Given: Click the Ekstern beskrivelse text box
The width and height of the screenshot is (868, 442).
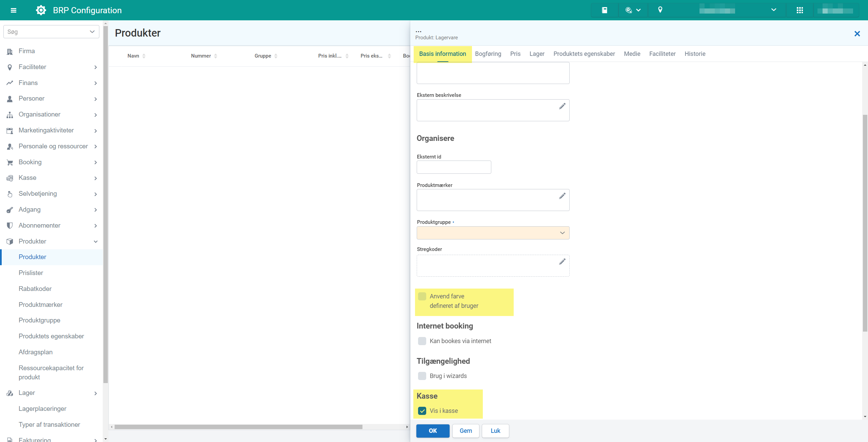Looking at the screenshot, I should point(493,110).
